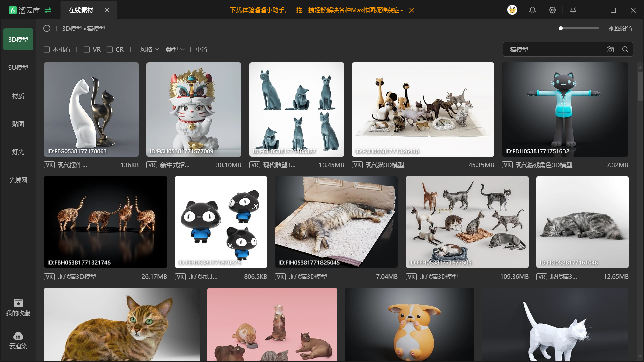Expand the 类型 dropdown
The width and height of the screenshot is (644, 362).
click(x=175, y=49)
